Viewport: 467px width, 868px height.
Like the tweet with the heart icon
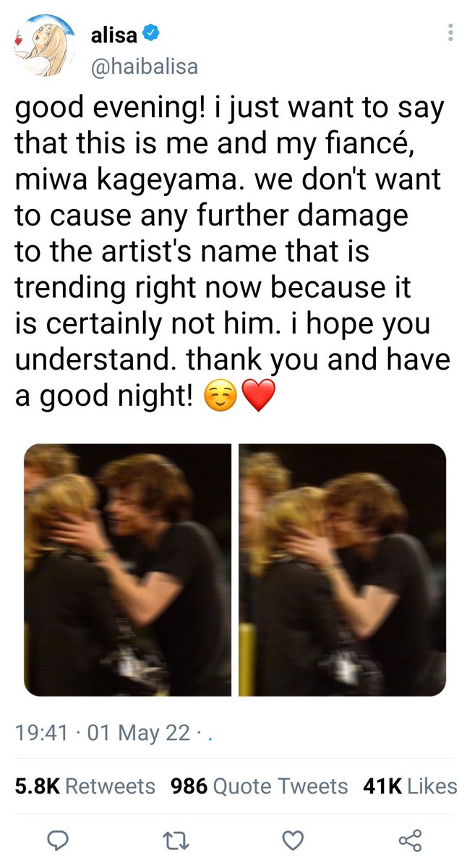coord(292,840)
